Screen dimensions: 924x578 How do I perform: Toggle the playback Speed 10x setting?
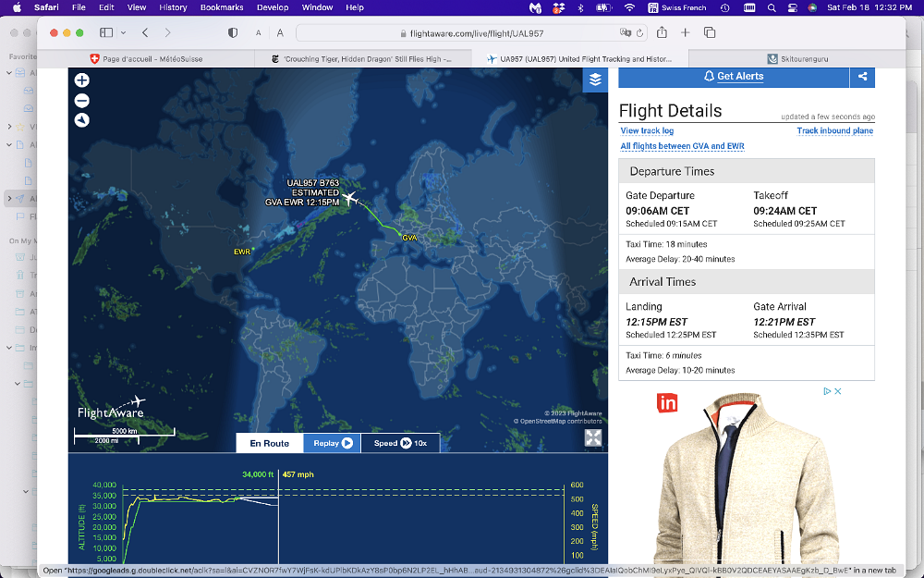point(400,443)
